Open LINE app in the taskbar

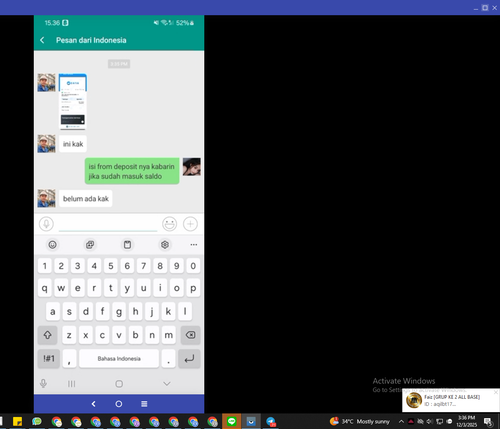click(232, 421)
